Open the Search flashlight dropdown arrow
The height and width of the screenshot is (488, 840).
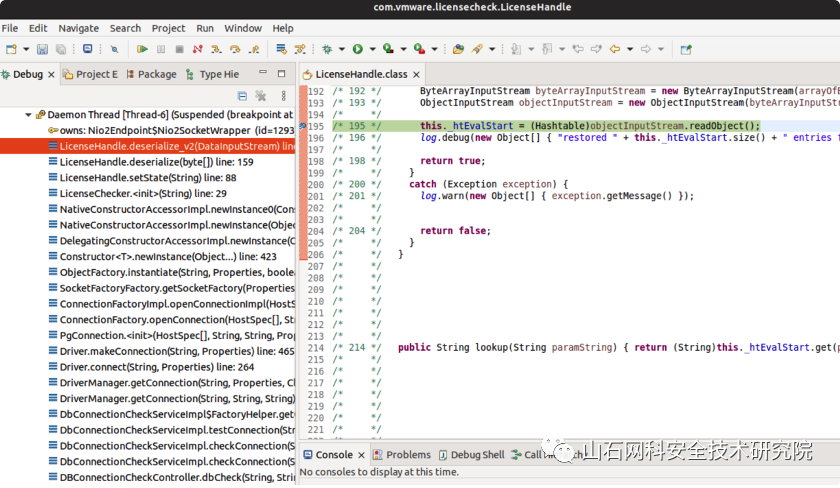click(492, 49)
